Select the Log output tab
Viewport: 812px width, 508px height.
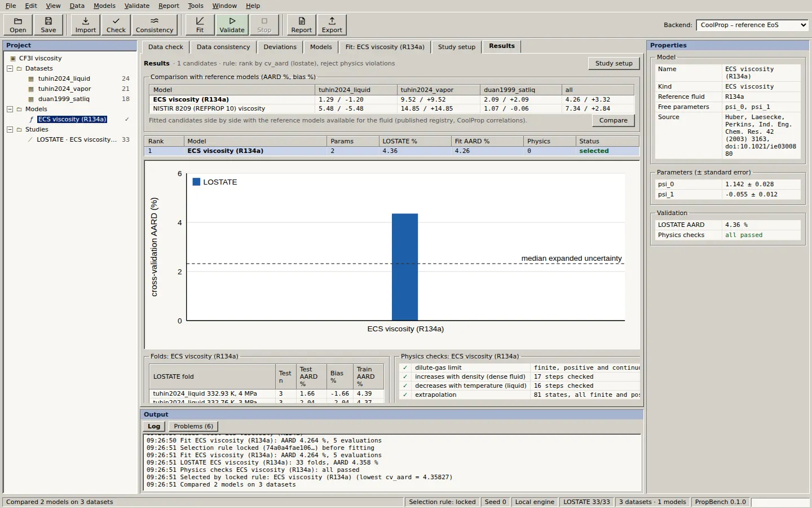pyautogui.click(x=154, y=426)
